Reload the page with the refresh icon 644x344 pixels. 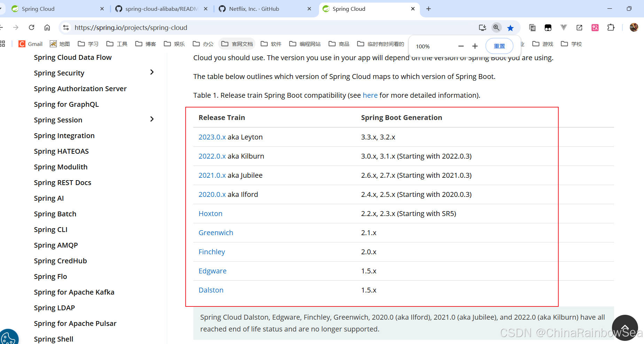(x=32, y=27)
